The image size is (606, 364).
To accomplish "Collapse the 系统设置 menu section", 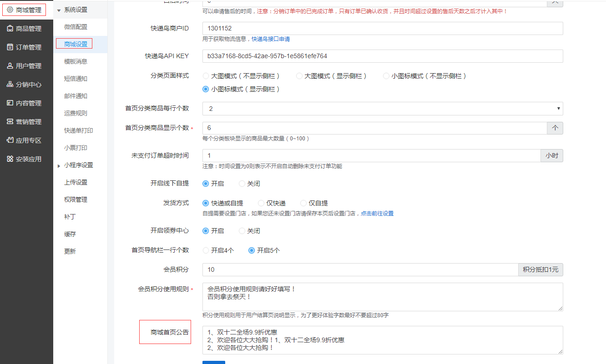I will (x=59, y=10).
